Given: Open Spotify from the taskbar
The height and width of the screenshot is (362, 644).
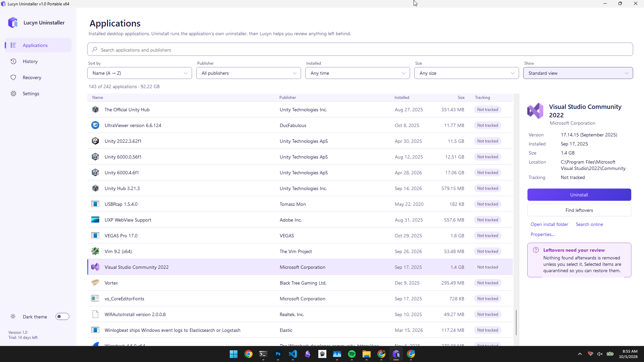Looking at the screenshot, I should [352, 354].
